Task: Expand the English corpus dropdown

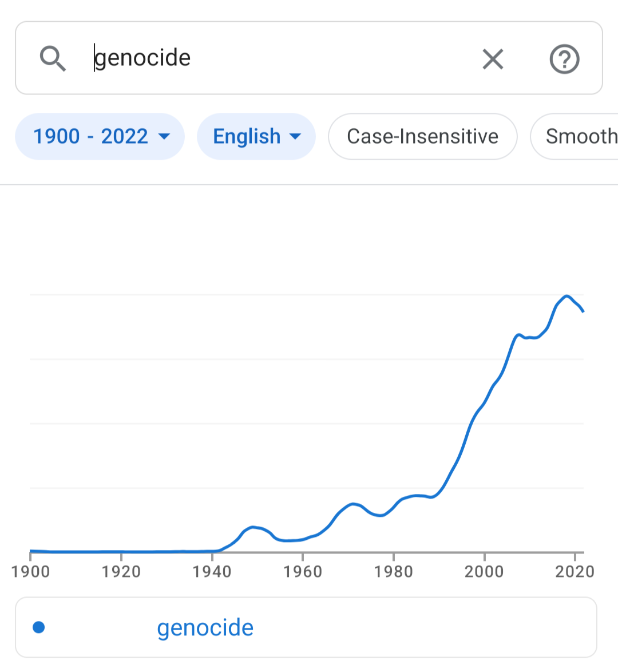Action: (256, 136)
